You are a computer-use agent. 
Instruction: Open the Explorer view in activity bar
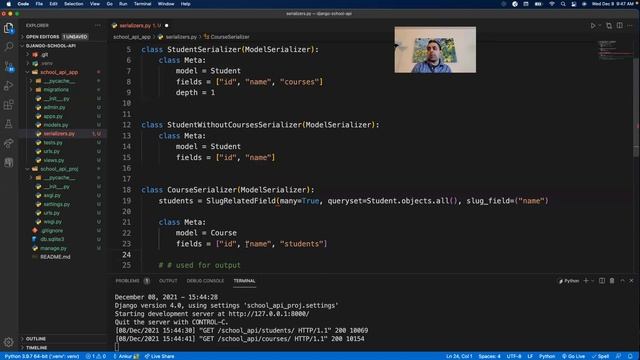(x=9, y=28)
